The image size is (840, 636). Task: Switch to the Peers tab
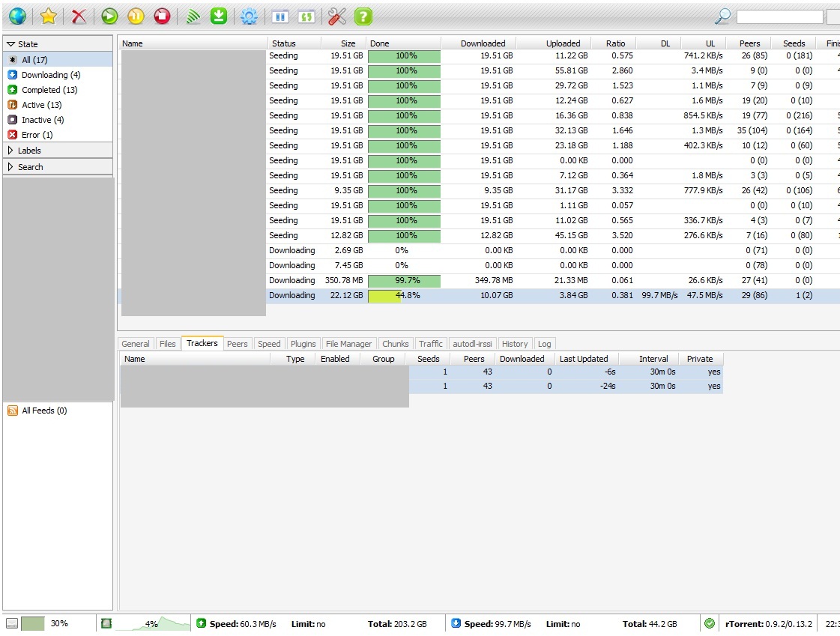point(237,344)
